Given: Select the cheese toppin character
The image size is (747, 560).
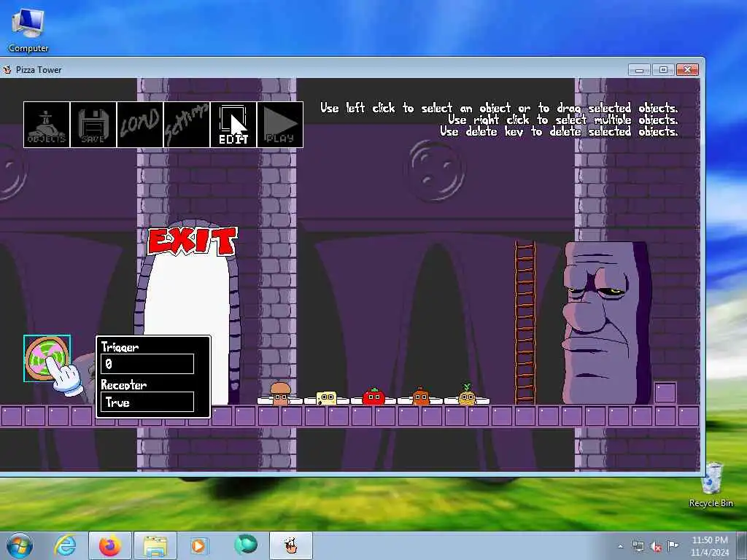Looking at the screenshot, I should point(326,398).
